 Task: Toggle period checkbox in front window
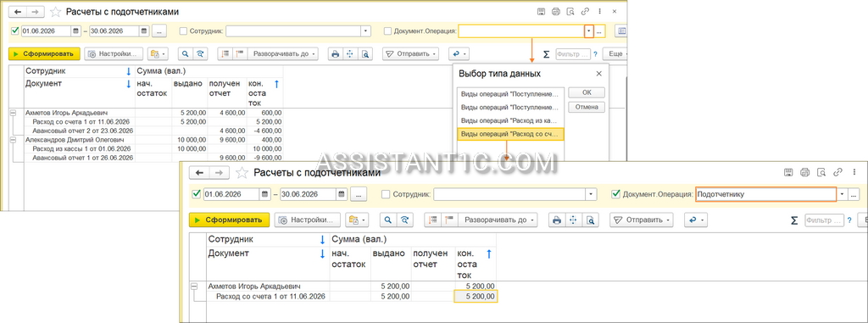[196, 194]
